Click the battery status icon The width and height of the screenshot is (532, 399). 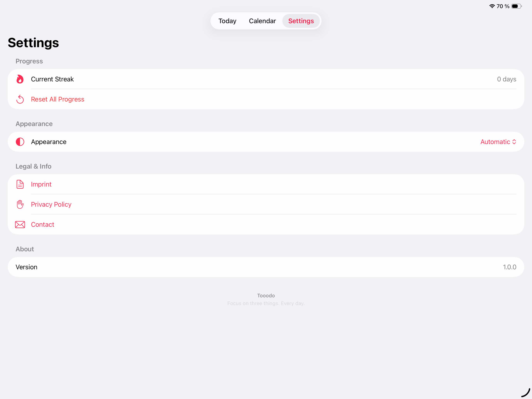tap(516, 6)
